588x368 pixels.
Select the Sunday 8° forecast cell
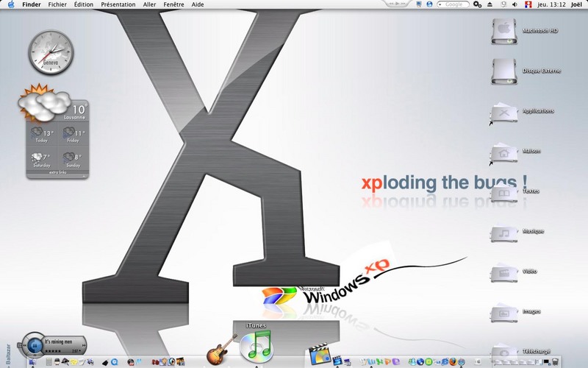[x=73, y=160]
